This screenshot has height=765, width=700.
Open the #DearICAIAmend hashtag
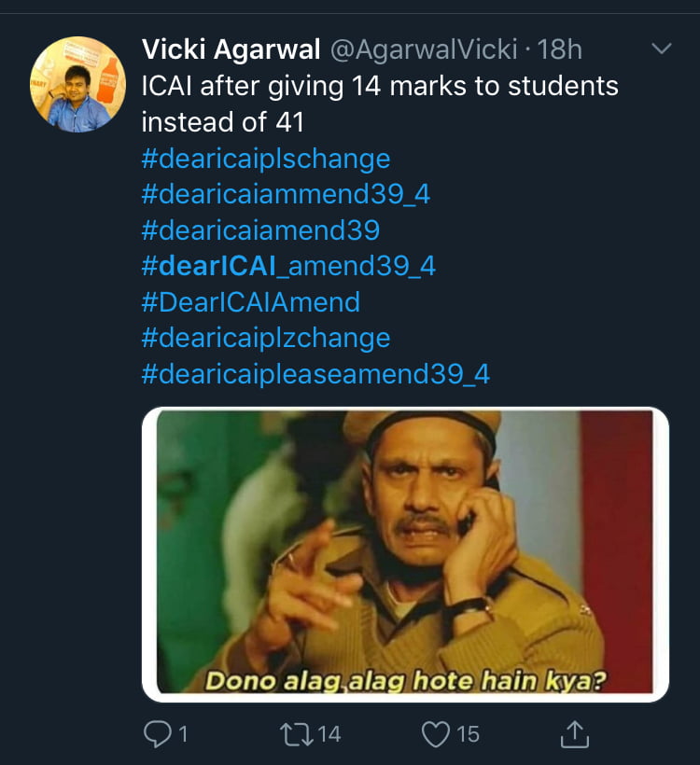coord(250,302)
